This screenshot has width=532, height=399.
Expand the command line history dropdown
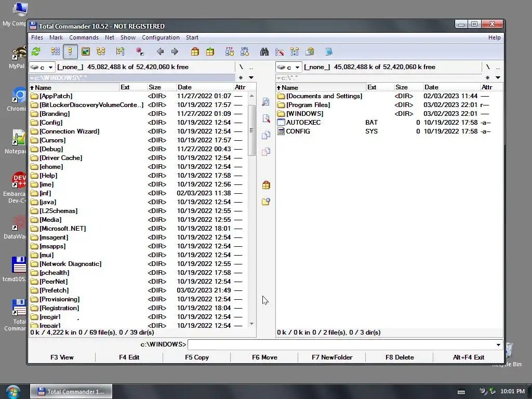498,345
